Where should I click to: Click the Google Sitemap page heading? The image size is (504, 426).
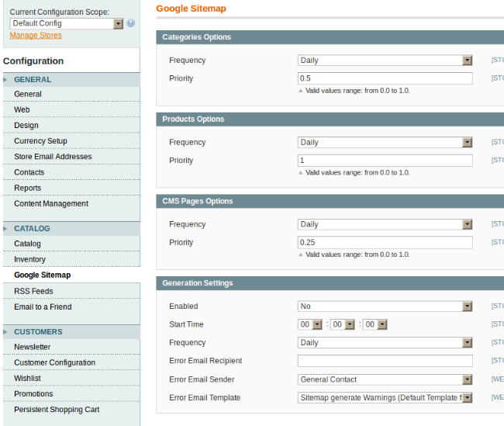click(192, 9)
